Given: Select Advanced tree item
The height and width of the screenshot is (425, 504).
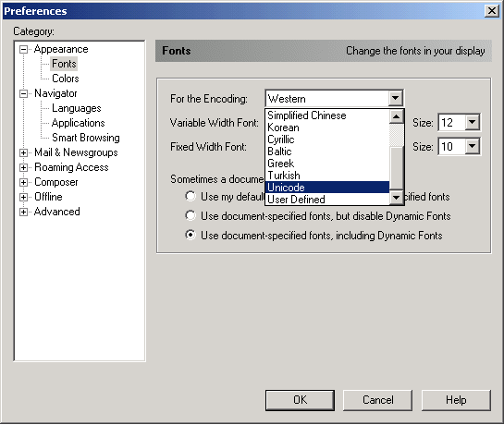Looking at the screenshot, I should [x=57, y=212].
